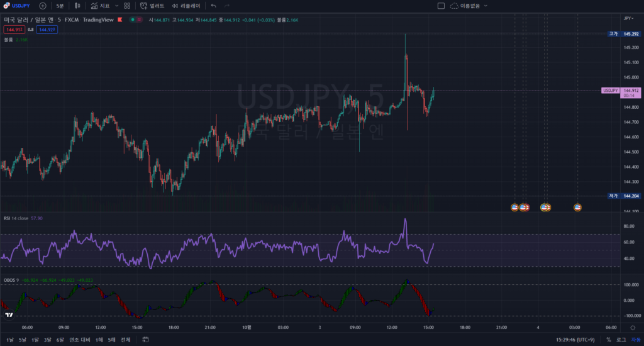Expand the favorite indicators chevron next to 지표

click(116, 6)
